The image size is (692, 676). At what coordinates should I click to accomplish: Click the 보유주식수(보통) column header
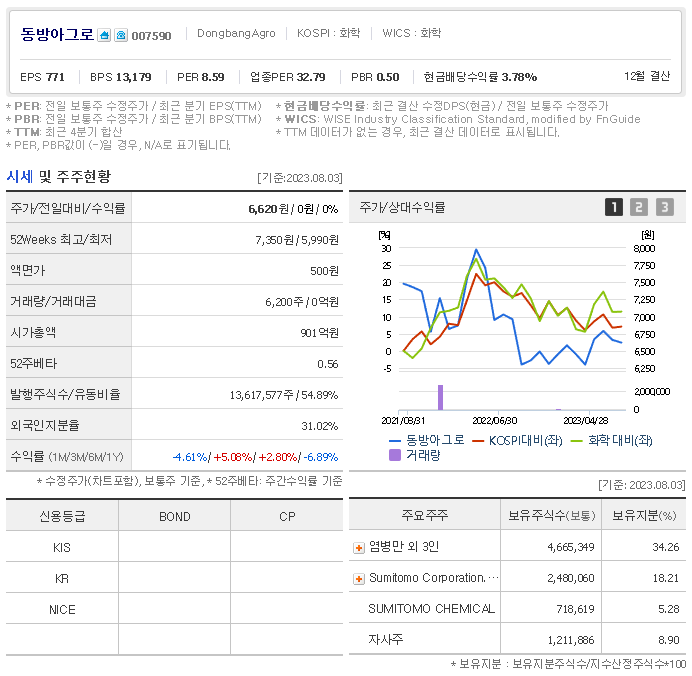(x=552, y=515)
